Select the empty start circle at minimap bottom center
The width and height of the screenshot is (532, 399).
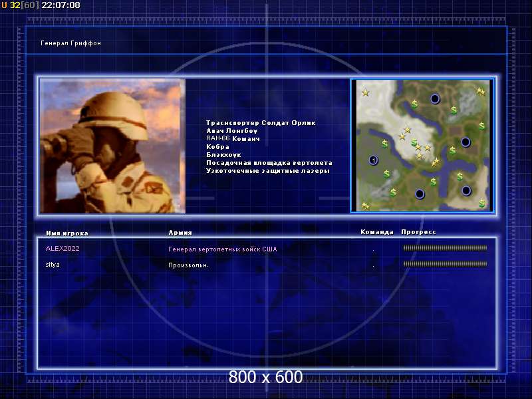420,194
